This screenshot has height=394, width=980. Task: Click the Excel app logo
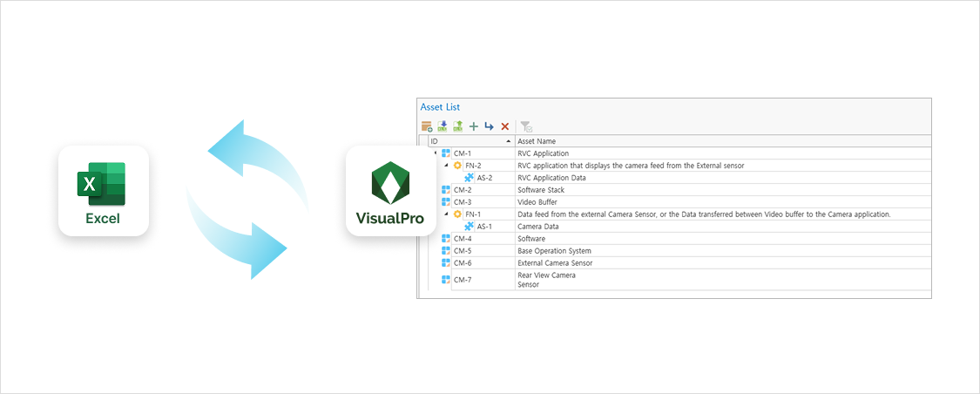click(104, 191)
